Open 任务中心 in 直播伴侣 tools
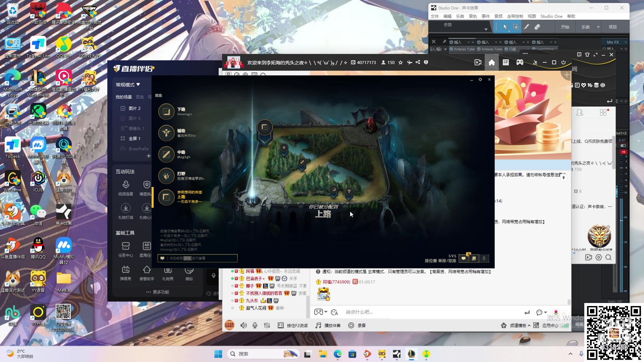Screen dimensions: 644x362 tap(126, 250)
